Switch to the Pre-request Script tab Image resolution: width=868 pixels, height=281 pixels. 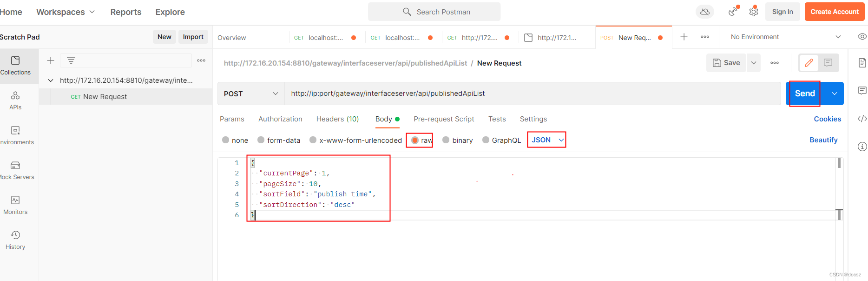444,119
